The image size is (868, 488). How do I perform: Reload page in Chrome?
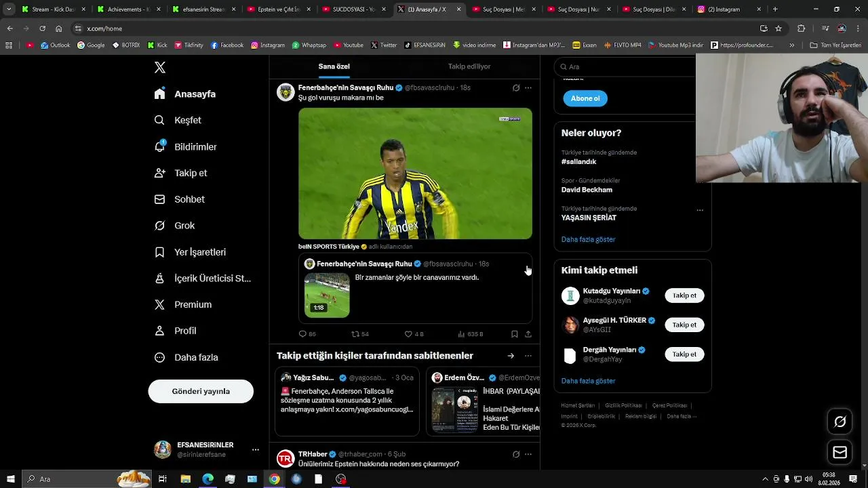pyautogui.click(x=42, y=28)
